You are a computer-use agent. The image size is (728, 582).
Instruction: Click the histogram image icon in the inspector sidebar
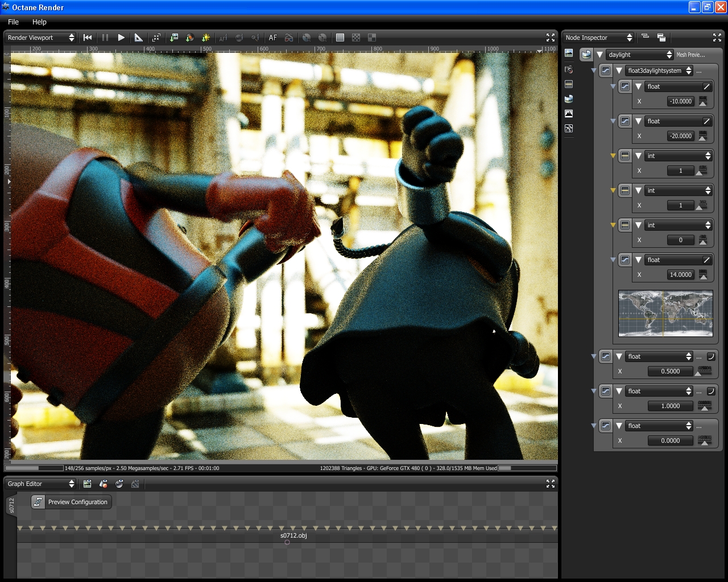click(569, 114)
